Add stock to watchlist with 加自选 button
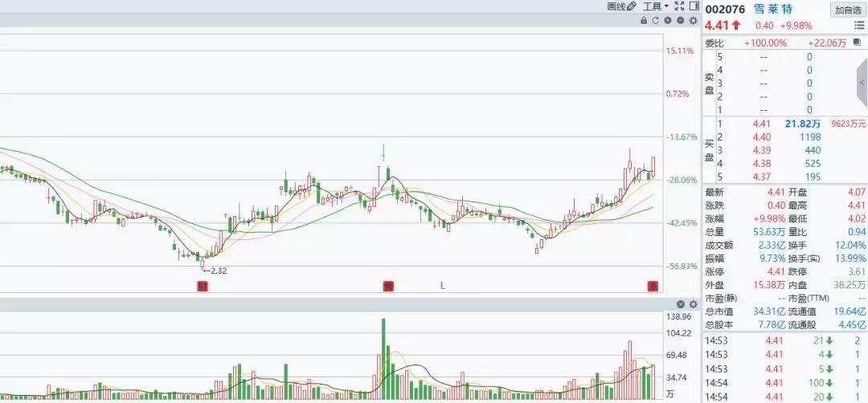This screenshot has height=403, width=868. click(847, 10)
